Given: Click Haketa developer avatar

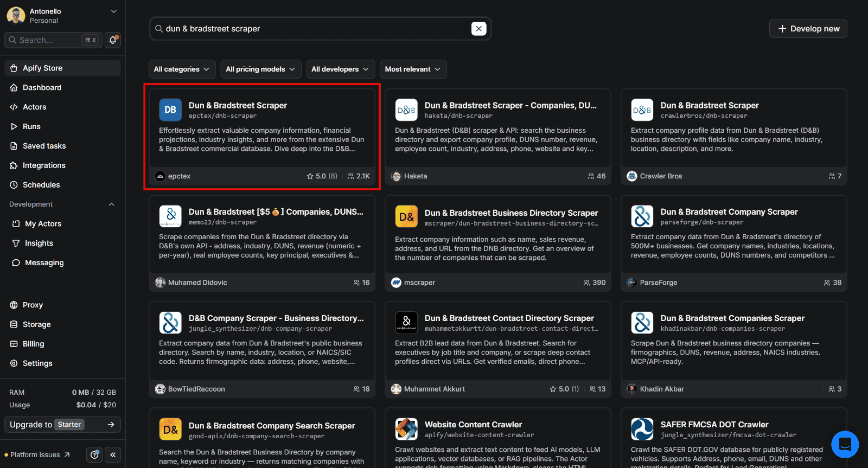Looking at the screenshot, I should (396, 176).
